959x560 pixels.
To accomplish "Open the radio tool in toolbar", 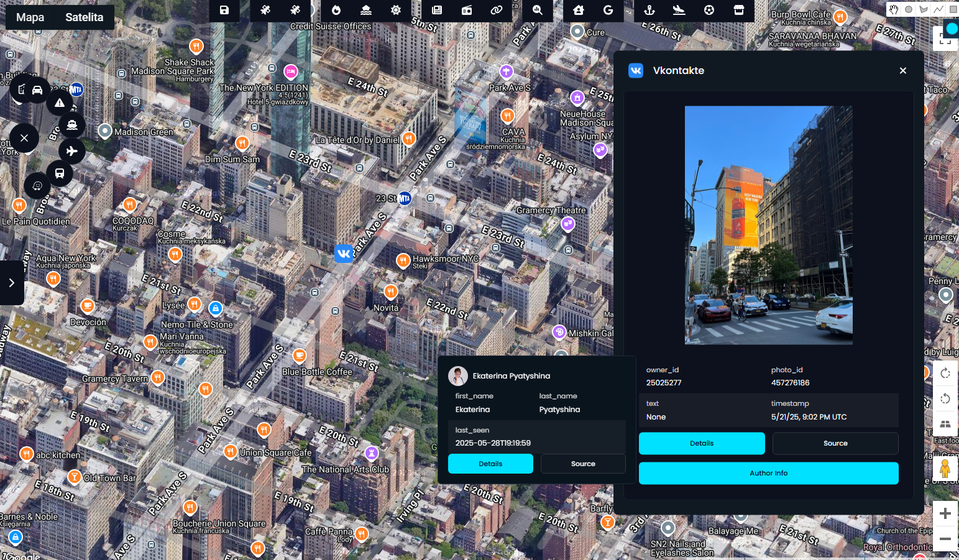I will pos(467,10).
